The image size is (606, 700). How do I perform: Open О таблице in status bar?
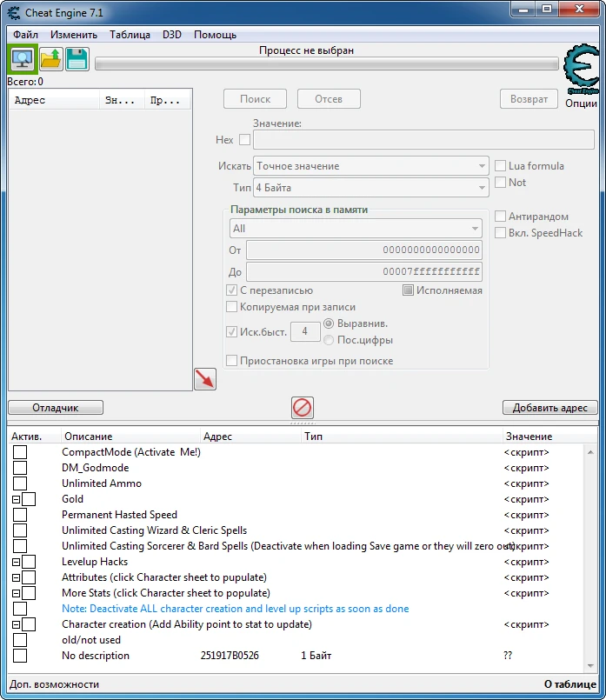[569, 684]
